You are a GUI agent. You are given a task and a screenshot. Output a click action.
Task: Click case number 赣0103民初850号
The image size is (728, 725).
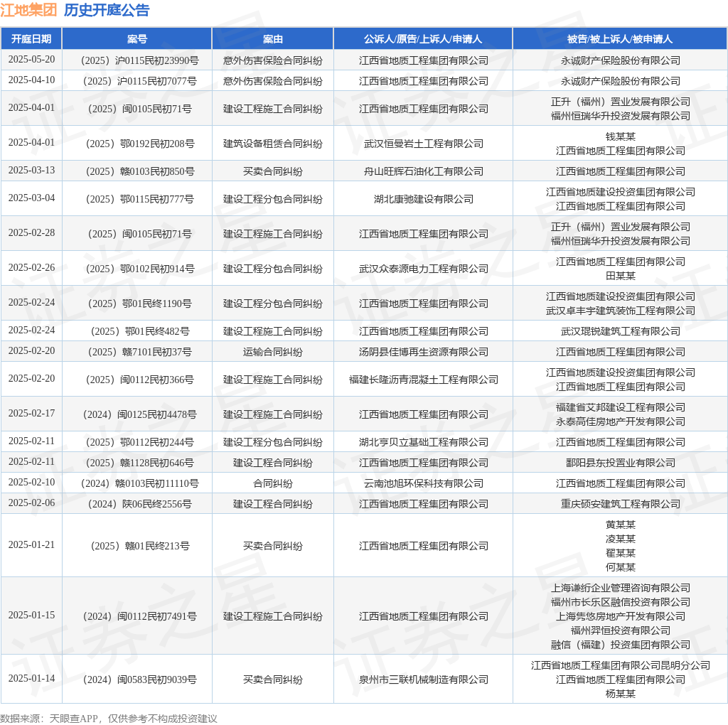[140, 171]
